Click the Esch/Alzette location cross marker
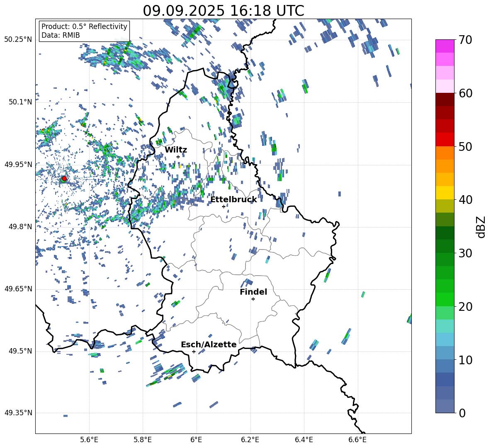Viewport: 491px width, 448px height. pos(194,351)
